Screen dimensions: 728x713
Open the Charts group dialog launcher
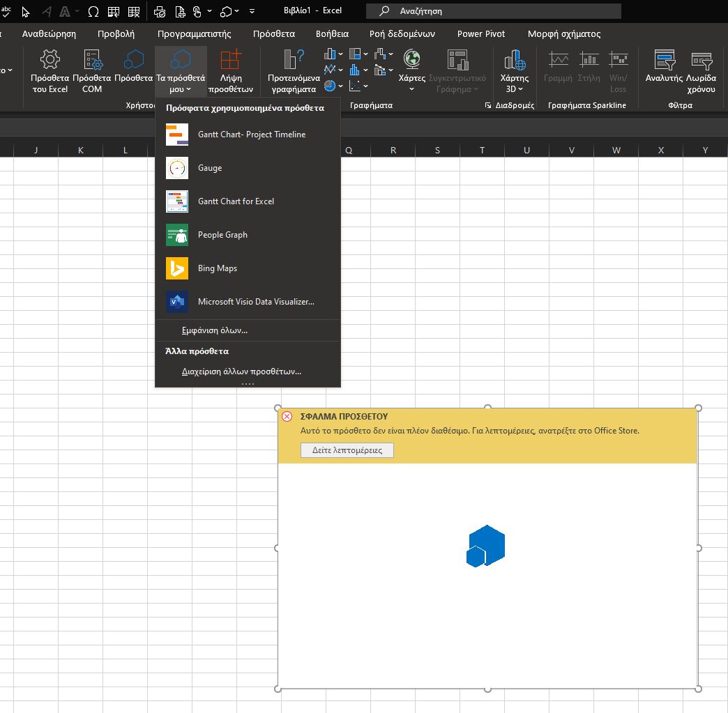coord(487,105)
